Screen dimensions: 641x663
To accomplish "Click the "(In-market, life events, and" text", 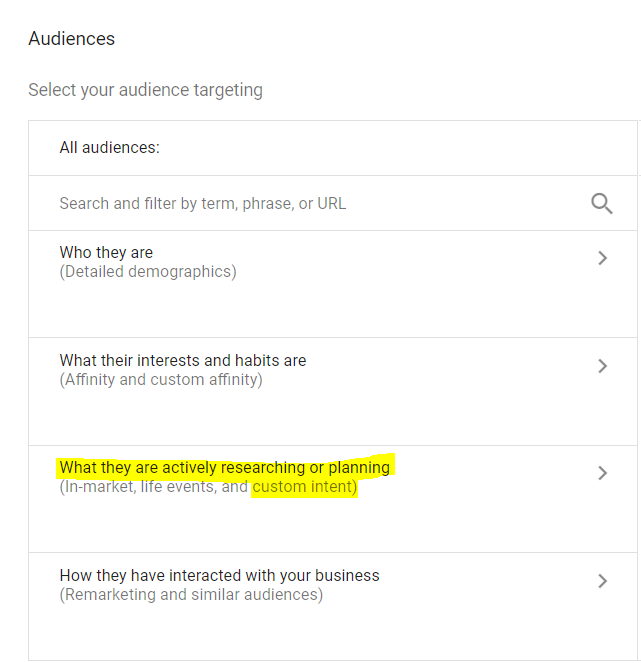I will tap(153, 487).
